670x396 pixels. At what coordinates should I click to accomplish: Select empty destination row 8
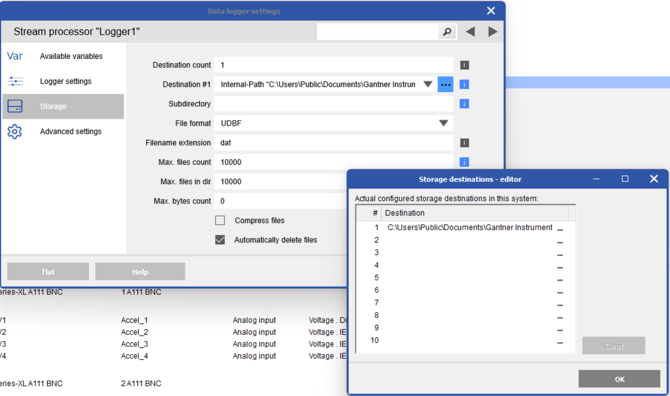pos(466,316)
